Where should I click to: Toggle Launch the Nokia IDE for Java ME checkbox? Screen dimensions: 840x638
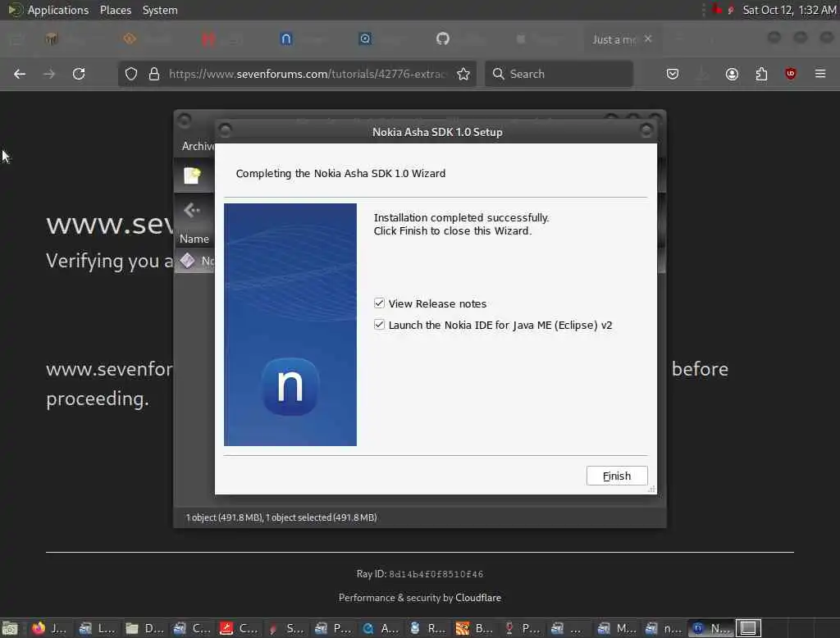tap(379, 325)
